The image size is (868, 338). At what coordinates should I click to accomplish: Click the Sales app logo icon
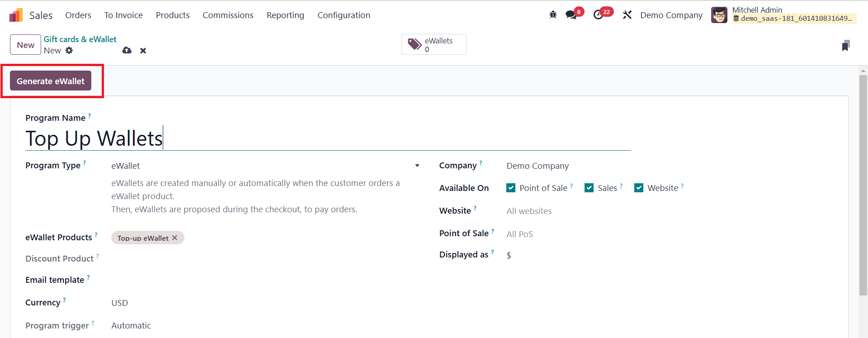[x=16, y=15]
